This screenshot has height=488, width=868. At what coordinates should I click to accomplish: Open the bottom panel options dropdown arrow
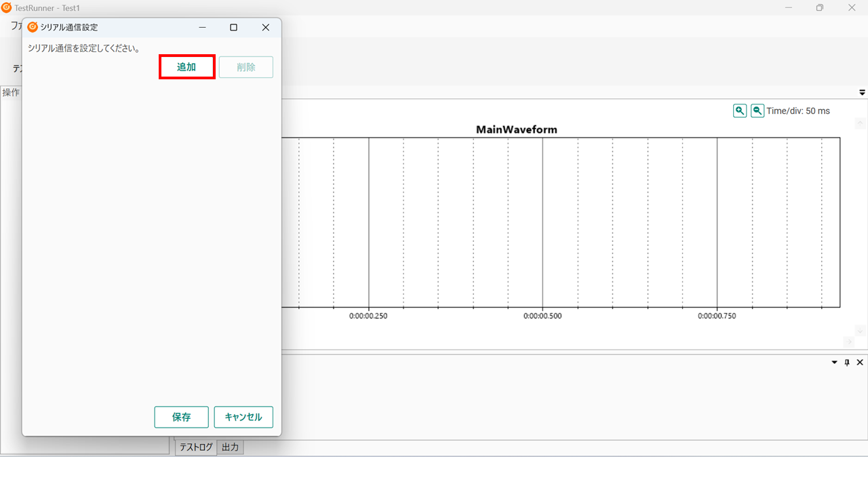835,363
